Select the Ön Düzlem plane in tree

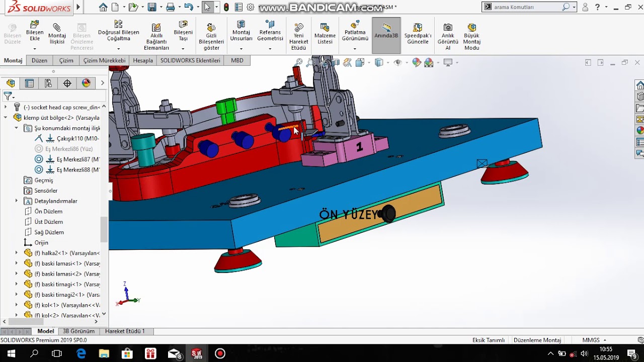[x=48, y=212]
